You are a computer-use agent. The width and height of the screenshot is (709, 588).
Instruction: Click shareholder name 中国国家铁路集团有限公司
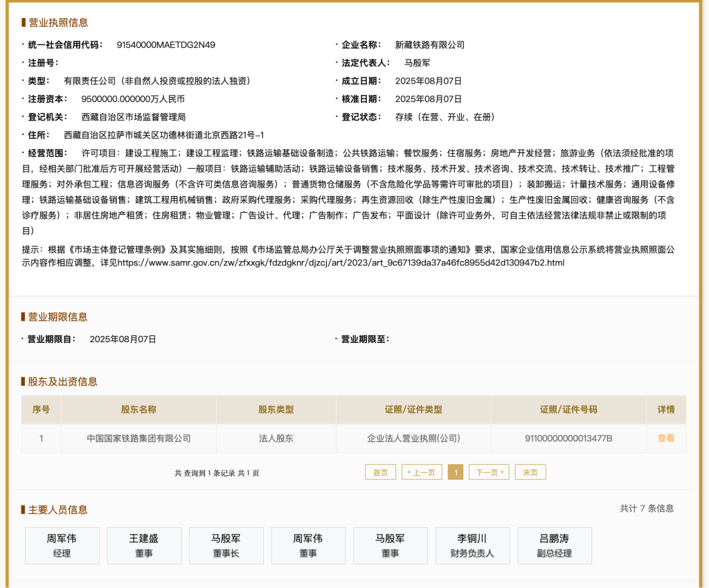(138, 438)
